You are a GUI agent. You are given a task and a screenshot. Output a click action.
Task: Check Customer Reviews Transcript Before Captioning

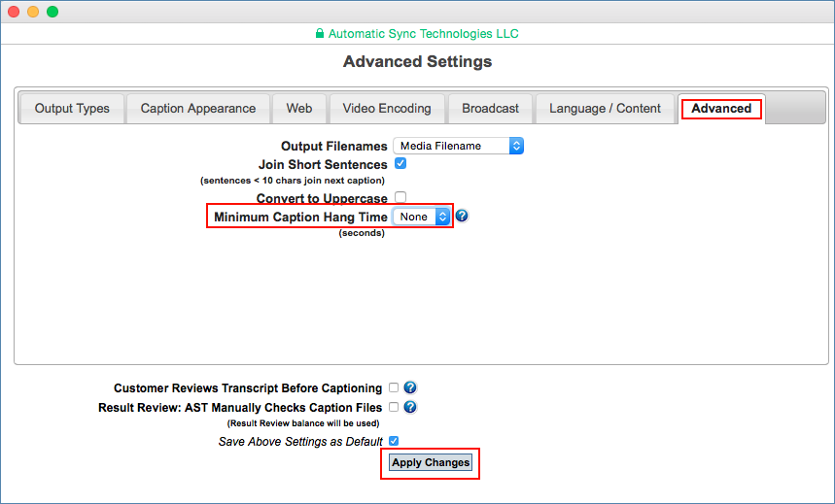(394, 387)
